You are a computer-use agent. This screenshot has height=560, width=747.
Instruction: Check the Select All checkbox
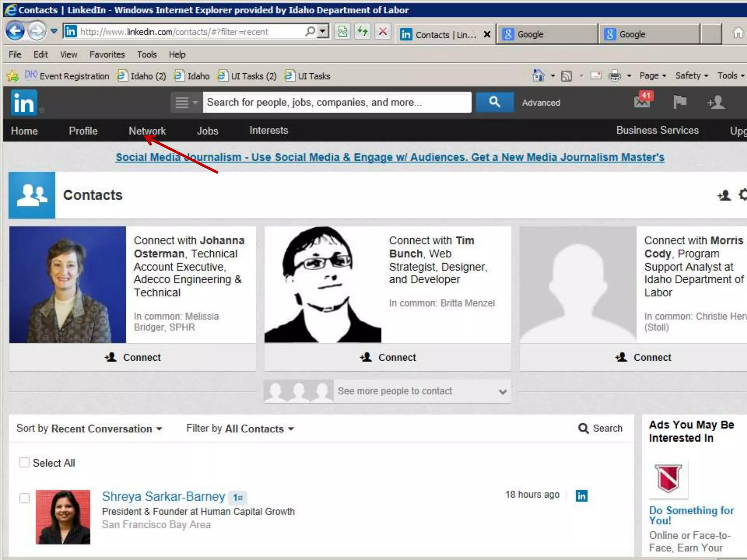24,463
